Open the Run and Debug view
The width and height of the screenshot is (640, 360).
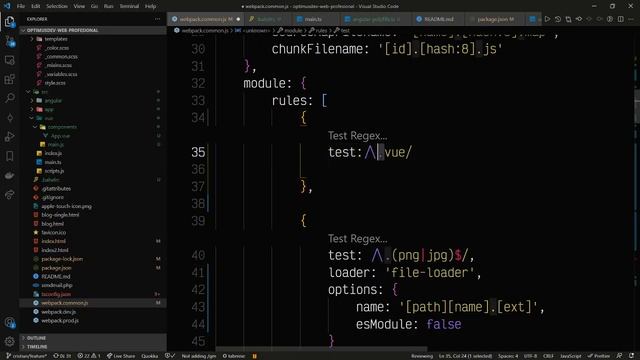click(x=9, y=137)
